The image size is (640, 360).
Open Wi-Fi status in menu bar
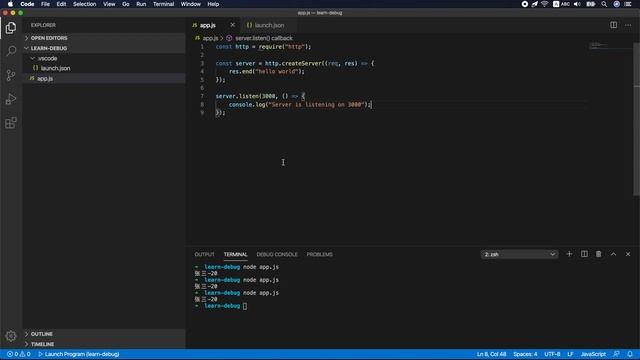coord(545,4)
